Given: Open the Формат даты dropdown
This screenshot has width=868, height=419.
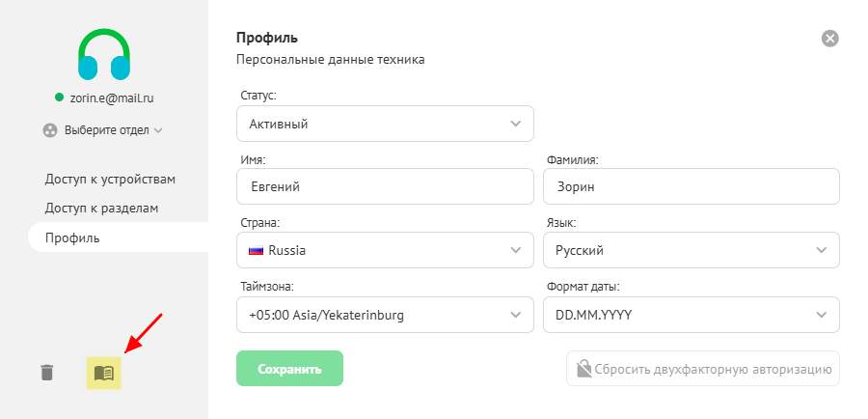Looking at the screenshot, I should point(692,315).
